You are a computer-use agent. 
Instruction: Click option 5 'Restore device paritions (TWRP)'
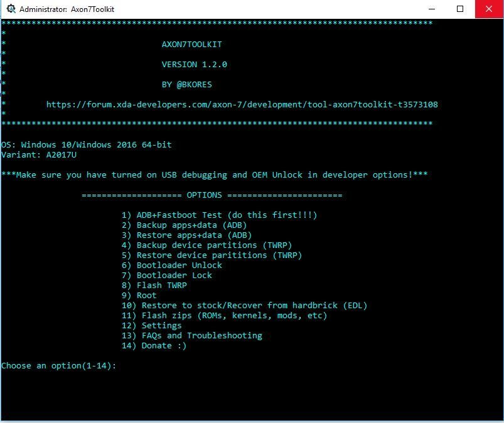coord(212,255)
